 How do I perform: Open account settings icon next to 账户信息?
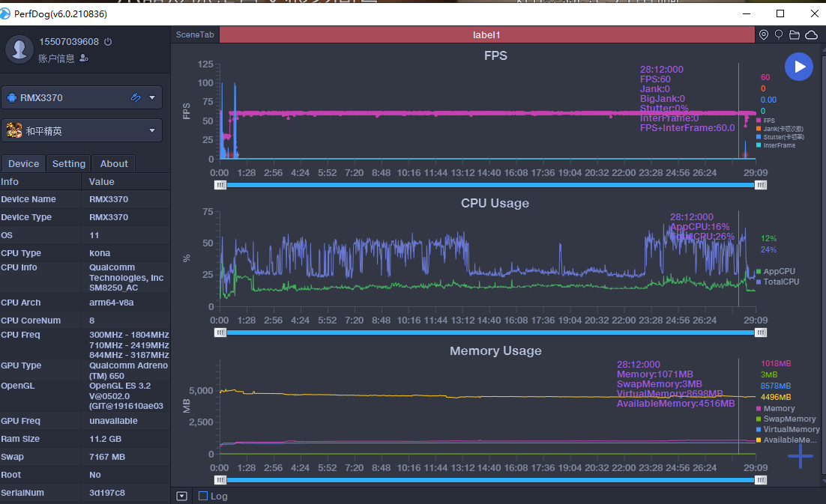pyautogui.click(x=84, y=58)
